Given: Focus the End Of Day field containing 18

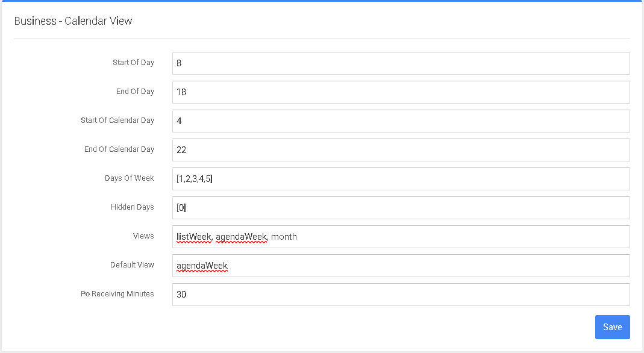Looking at the screenshot, I should click(401, 92).
